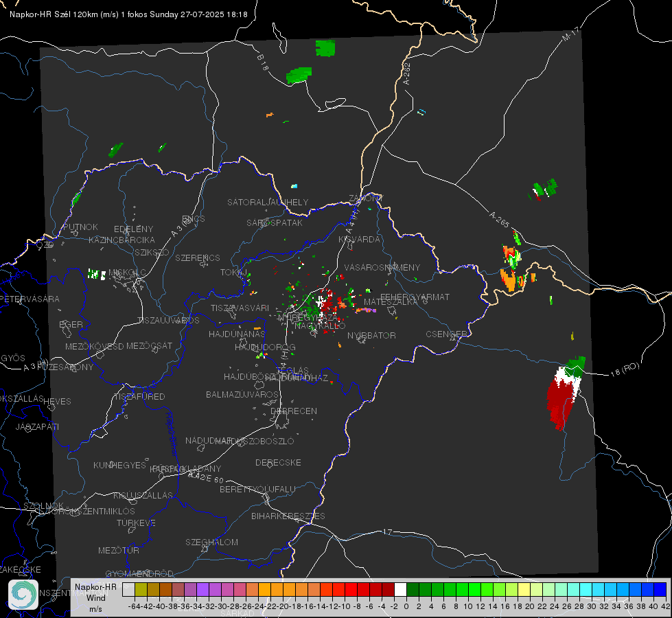672x618 pixels.
Task: Click the TISZAFÜRED label
Action: pos(140,397)
